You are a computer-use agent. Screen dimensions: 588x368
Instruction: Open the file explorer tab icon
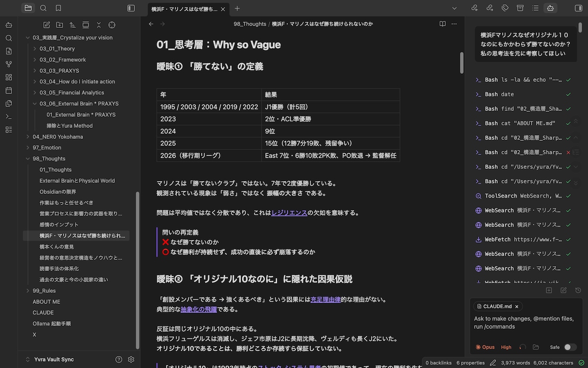pyautogui.click(x=28, y=8)
